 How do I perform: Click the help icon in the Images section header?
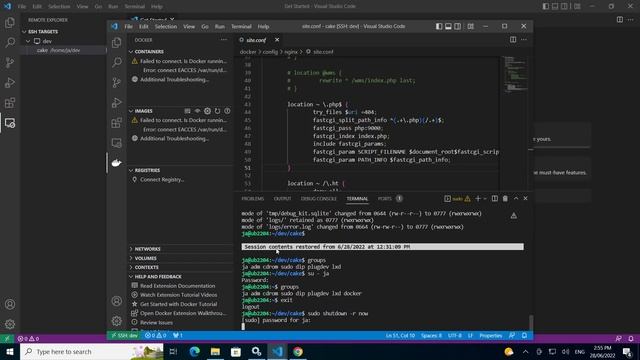tap(227, 111)
